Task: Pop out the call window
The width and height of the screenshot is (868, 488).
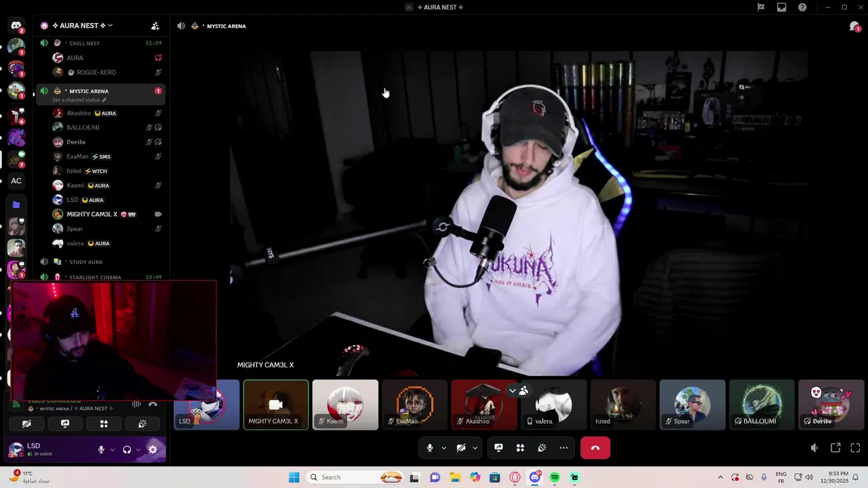Action: pos(835,448)
